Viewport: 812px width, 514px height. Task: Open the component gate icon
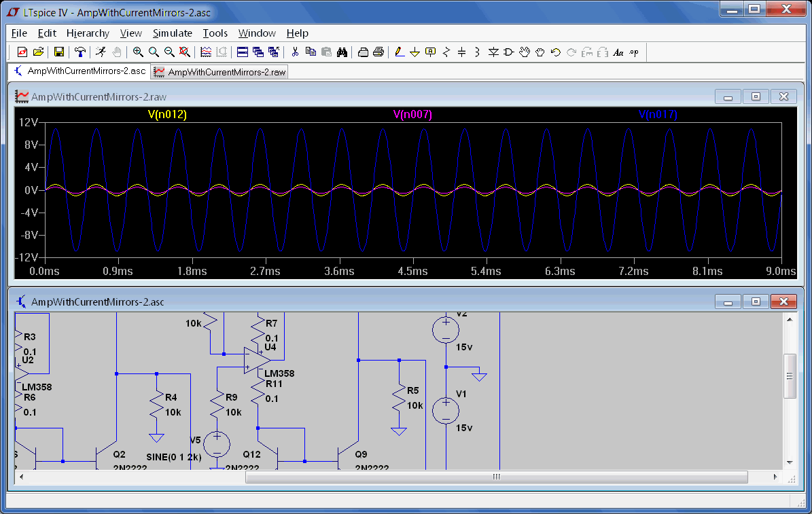[x=508, y=52]
